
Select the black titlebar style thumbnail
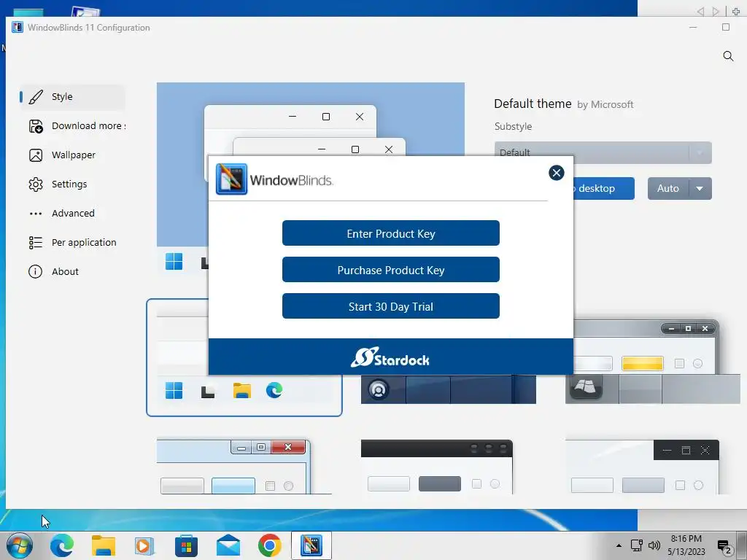(437, 467)
